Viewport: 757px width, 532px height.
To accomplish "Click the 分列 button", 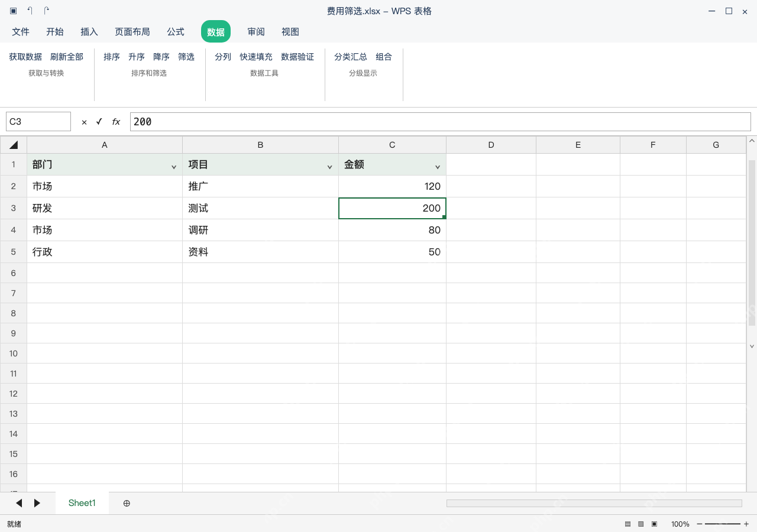I will coord(223,57).
